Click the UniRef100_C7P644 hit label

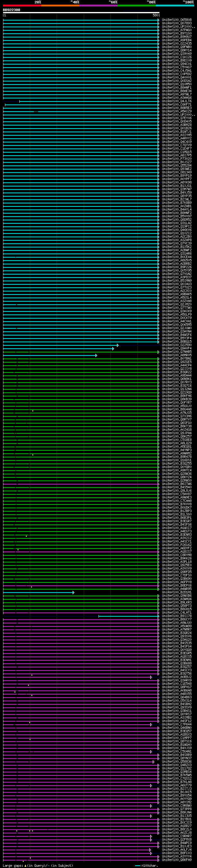(177, 725)
